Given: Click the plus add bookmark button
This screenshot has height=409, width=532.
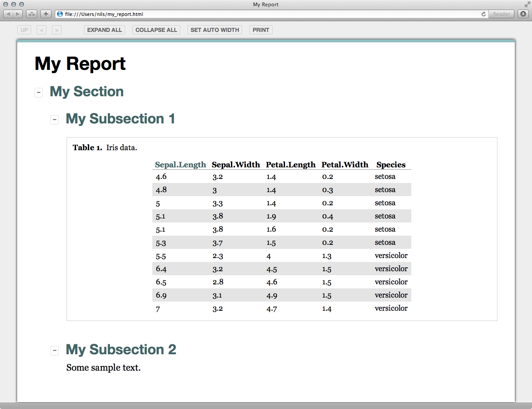Looking at the screenshot, I should (x=46, y=14).
